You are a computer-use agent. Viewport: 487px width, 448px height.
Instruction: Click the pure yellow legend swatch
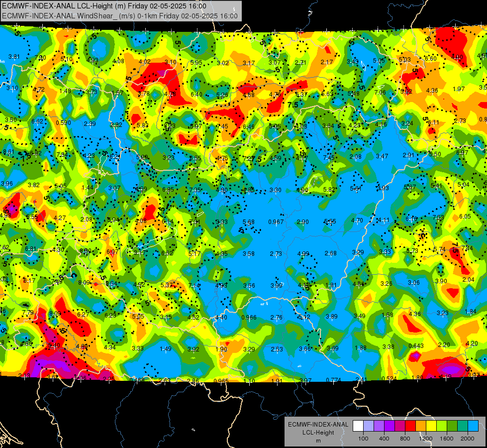(431, 426)
